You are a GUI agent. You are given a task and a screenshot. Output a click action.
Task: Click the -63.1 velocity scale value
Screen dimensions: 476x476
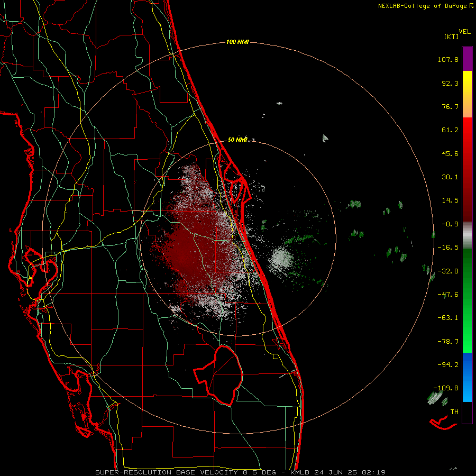[448, 318]
